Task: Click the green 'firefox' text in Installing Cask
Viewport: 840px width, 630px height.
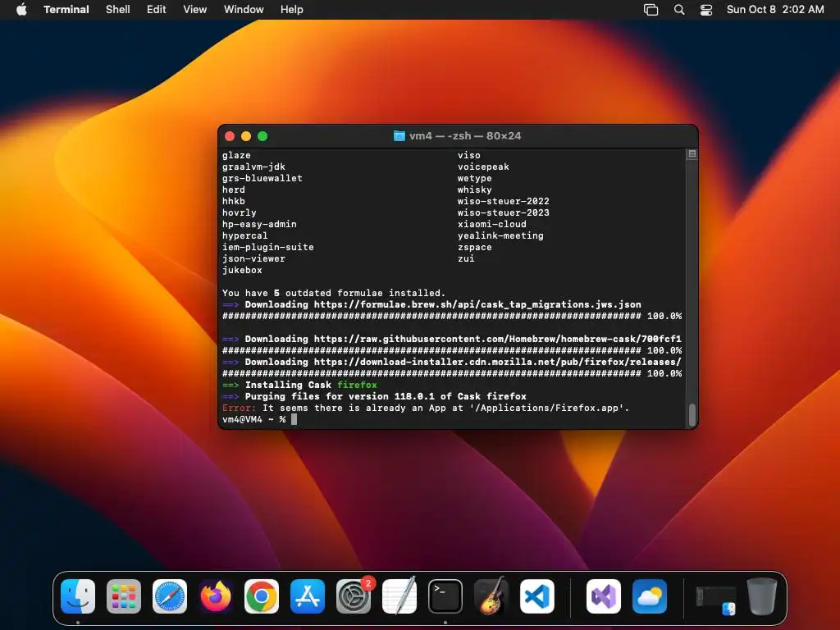Action: click(x=357, y=386)
